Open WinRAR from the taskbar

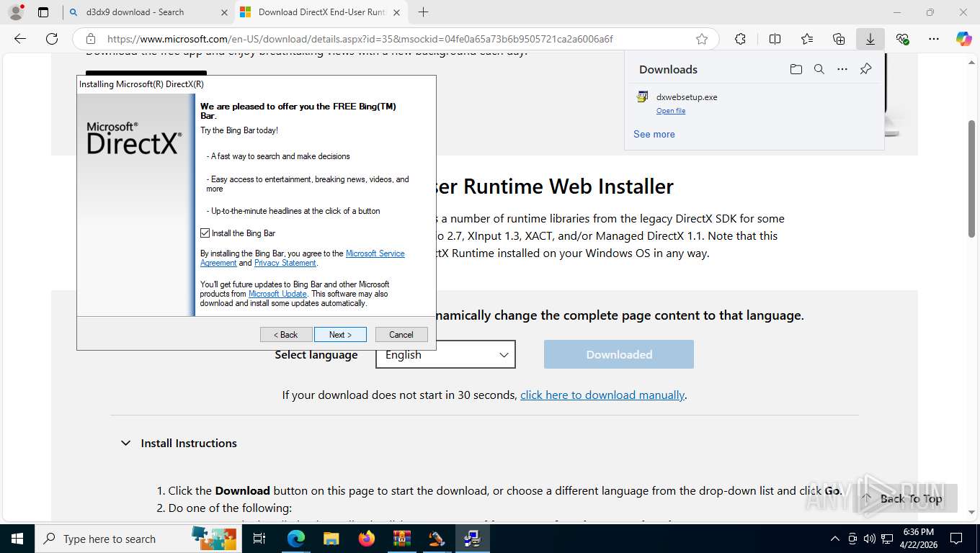[x=401, y=539]
